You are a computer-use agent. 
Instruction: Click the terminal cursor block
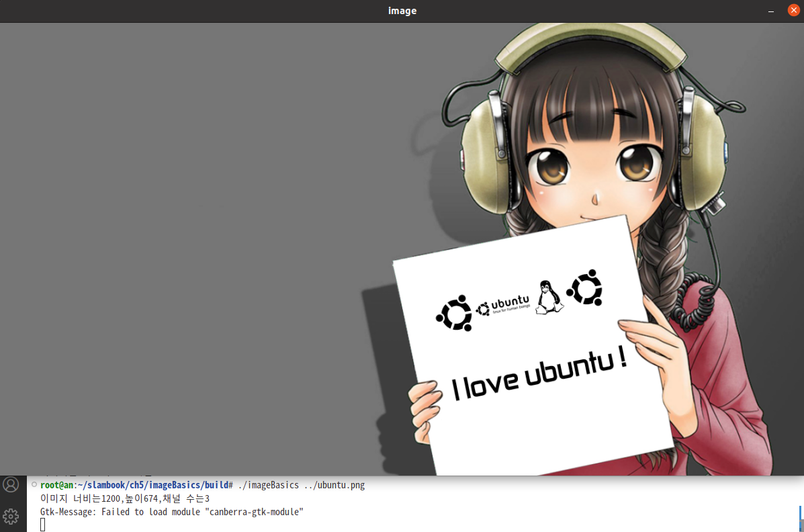[x=42, y=525]
